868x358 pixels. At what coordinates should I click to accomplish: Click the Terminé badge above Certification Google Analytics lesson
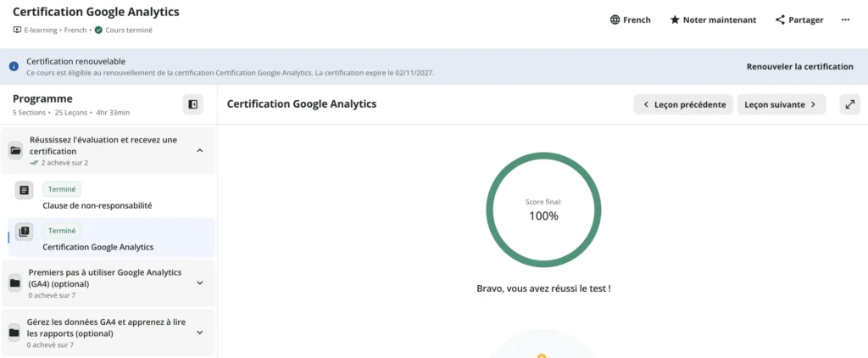pos(62,231)
